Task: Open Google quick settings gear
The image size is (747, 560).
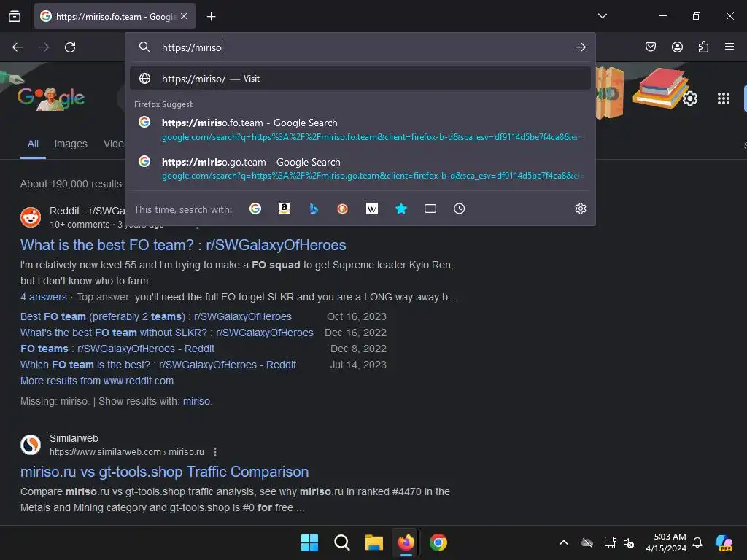Action: [690, 98]
